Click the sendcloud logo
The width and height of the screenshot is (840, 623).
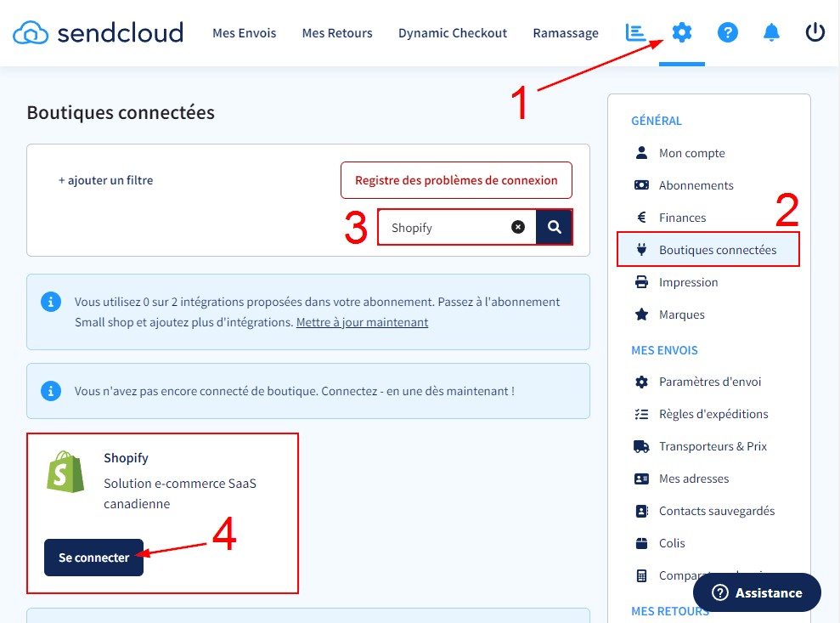pyautogui.click(x=99, y=33)
